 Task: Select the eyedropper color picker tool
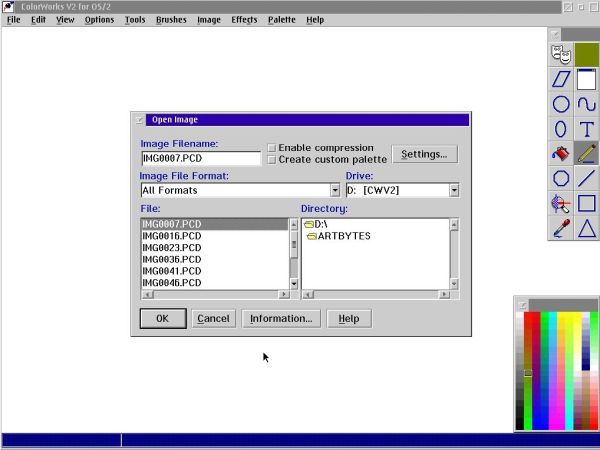point(561,228)
